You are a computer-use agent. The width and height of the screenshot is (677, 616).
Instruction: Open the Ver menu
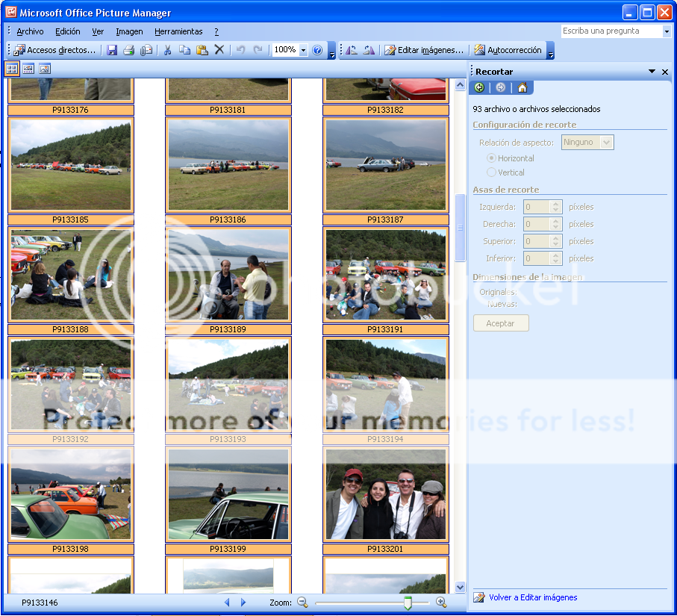click(x=98, y=31)
